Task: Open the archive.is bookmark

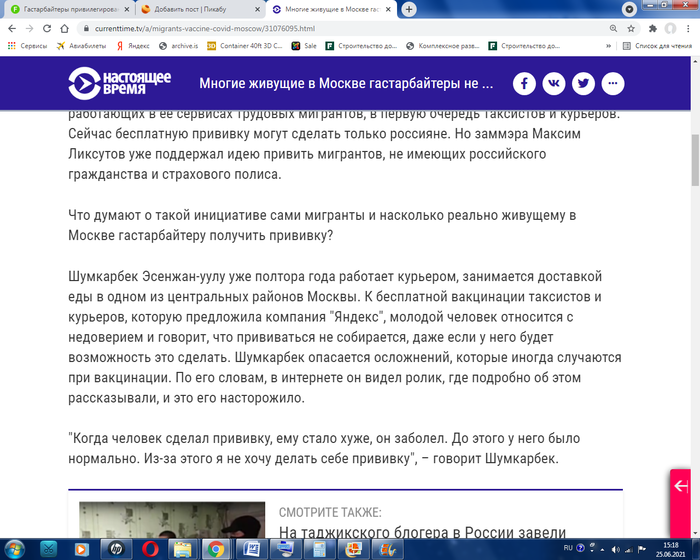Action: [x=179, y=46]
